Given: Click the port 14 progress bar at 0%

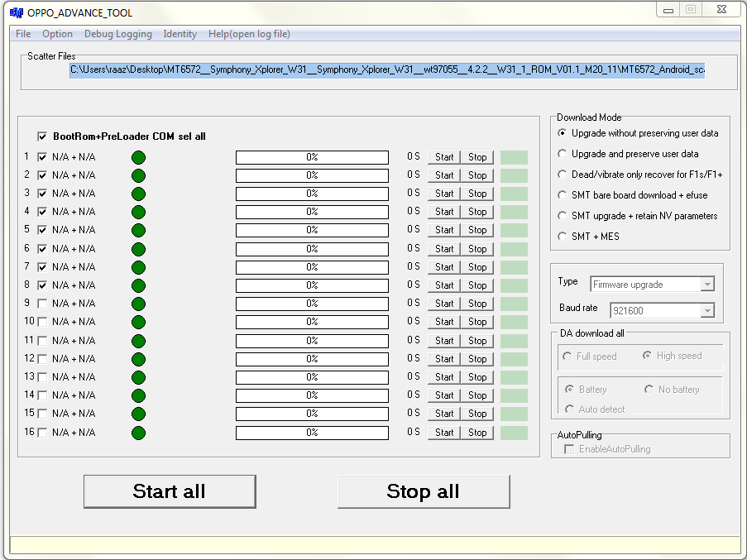Looking at the screenshot, I should 312,395.
